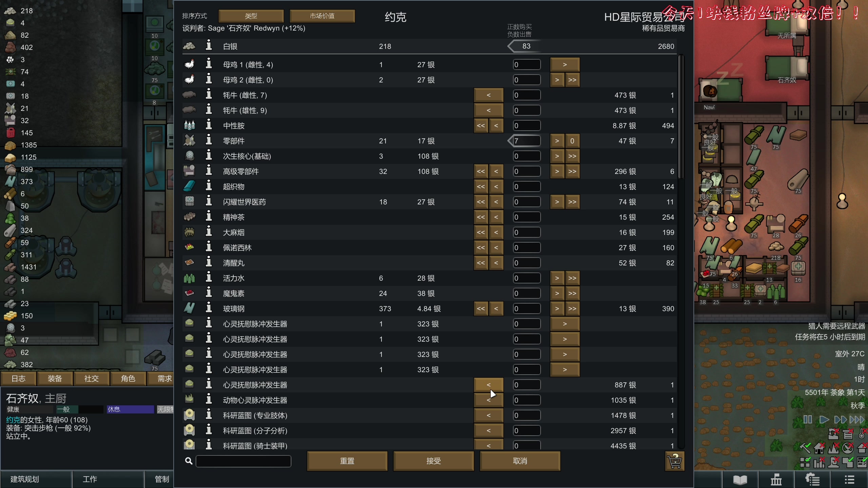Buy one 精神茶 with < button
This screenshot has width=868, height=488.
pyautogui.click(x=496, y=217)
